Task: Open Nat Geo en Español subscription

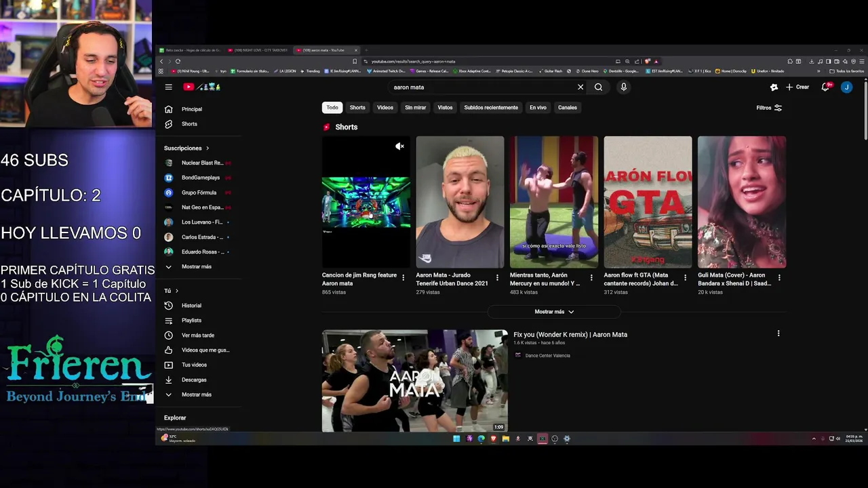Action: pos(201,207)
